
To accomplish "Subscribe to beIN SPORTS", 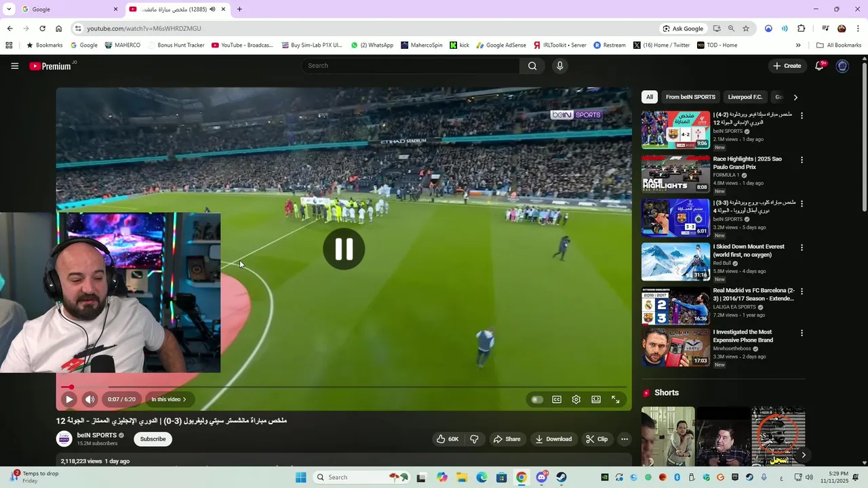I will click(153, 439).
